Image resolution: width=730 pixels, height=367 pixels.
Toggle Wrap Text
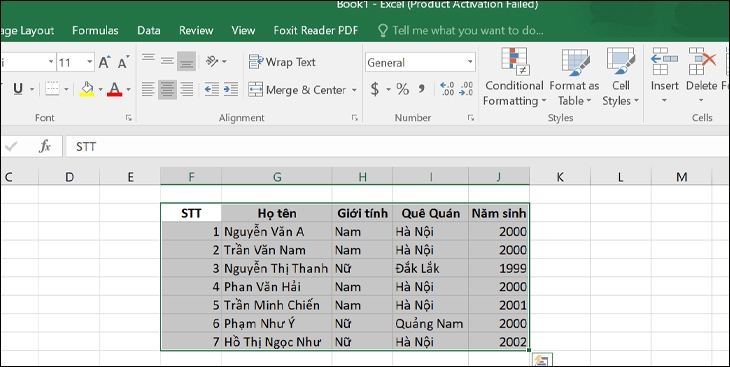[282, 62]
